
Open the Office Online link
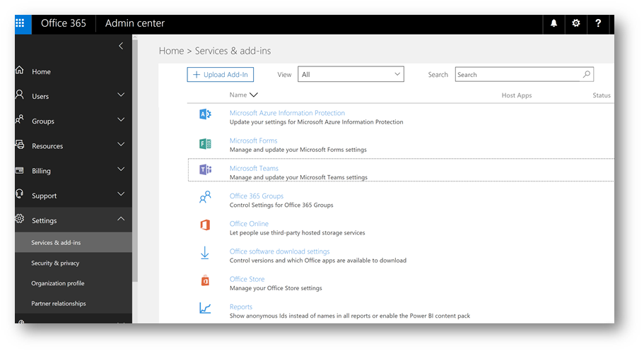pyautogui.click(x=249, y=224)
